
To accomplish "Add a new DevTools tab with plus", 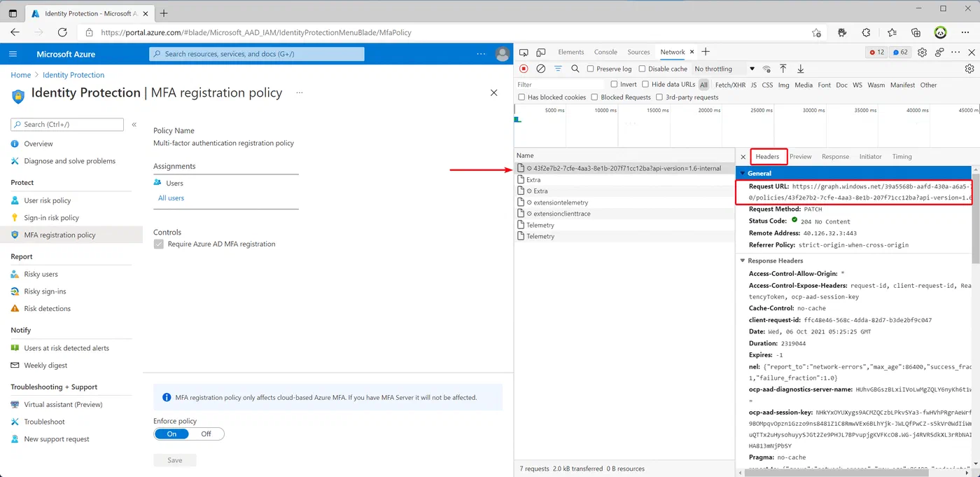I will click(706, 52).
